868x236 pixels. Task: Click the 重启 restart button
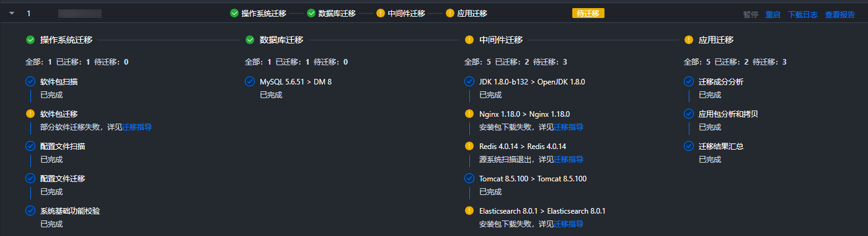pos(773,15)
